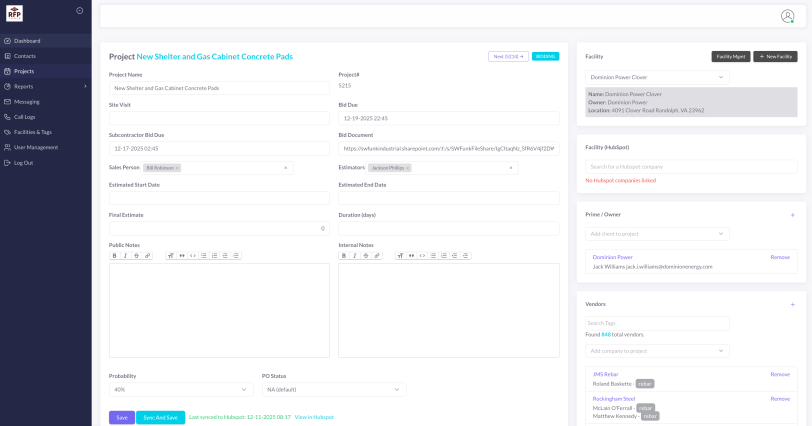Viewport: 812px width, 426px height.
Task: Open User Management in the sidebar
Action: pyautogui.click(x=46, y=148)
